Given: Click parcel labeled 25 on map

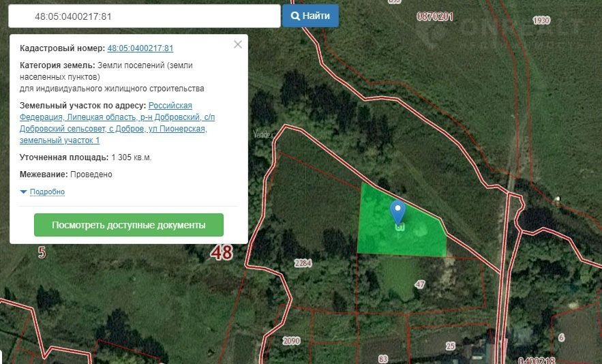Looking at the screenshot, I should point(450,346).
